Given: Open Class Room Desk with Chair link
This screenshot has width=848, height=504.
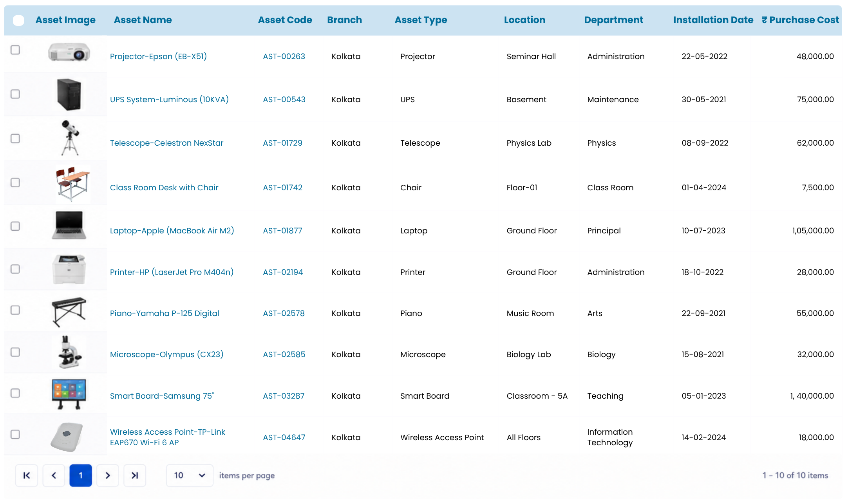Looking at the screenshot, I should [164, 188].
